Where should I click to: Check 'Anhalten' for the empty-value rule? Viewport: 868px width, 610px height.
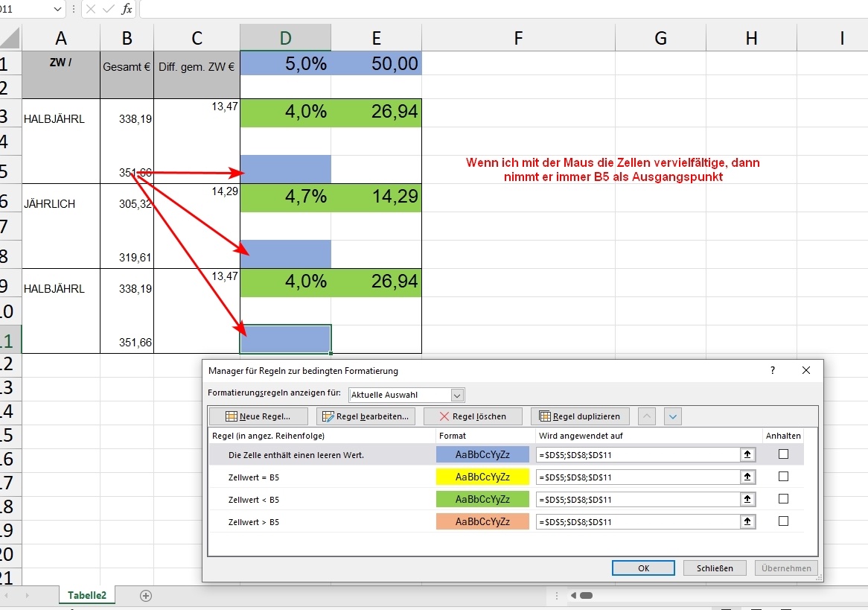click(783, 454)
